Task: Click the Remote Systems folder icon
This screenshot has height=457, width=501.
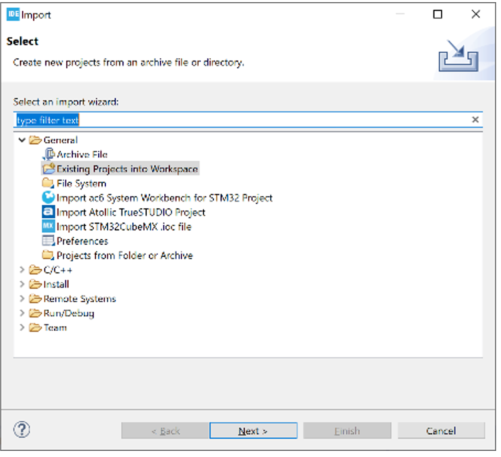Action: (x=35, y=299)
